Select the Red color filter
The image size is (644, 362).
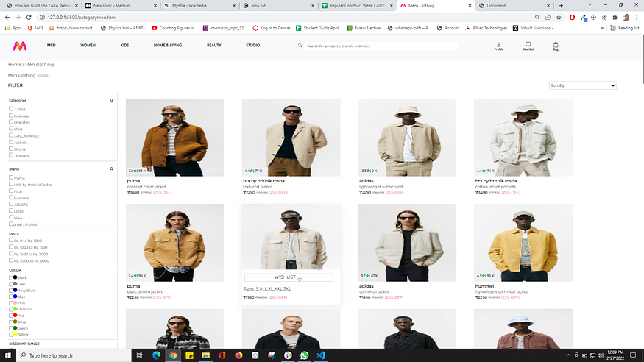point(11,315)
